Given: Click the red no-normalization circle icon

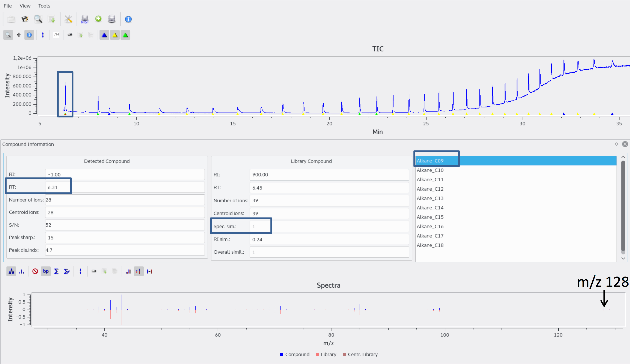Looking at the screenshot, I should (35, 271).
